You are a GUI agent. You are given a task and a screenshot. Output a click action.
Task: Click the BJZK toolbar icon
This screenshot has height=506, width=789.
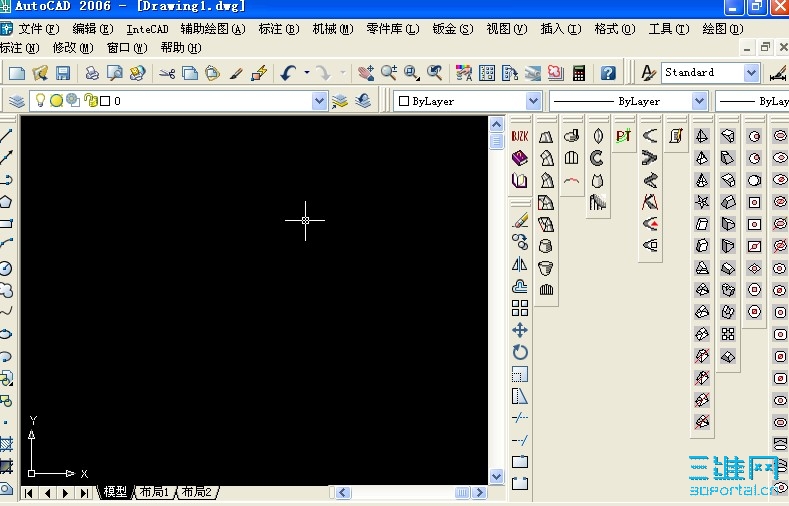(520, 136)
